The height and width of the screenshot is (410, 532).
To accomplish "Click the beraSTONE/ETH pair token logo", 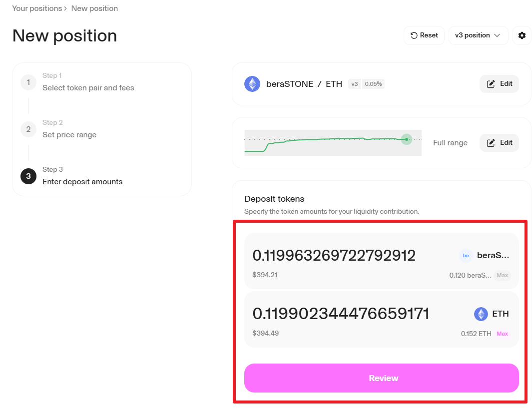I will pyautogui.click(x=252, y=84).
